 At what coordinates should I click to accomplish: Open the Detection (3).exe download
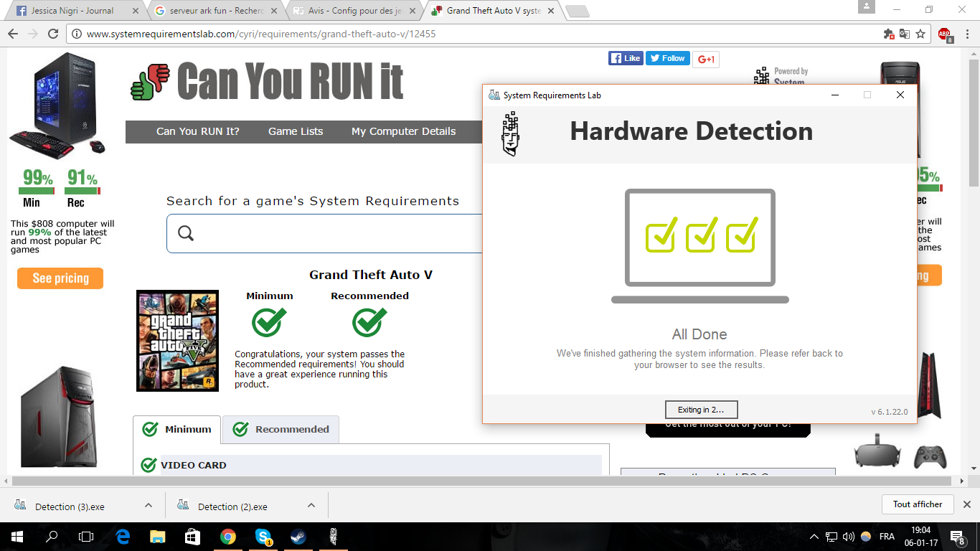tap(70, 507)
